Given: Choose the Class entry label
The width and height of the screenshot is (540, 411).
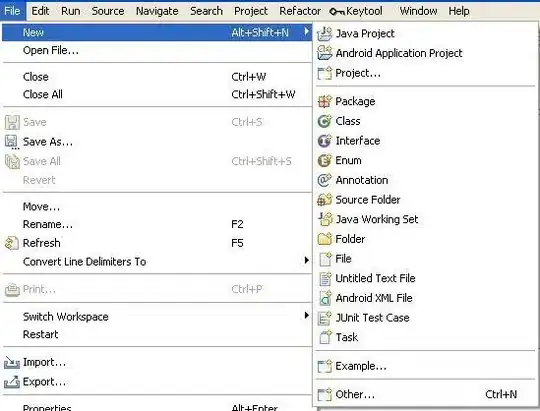Looking at the screenshot, I should pos(348,121).
